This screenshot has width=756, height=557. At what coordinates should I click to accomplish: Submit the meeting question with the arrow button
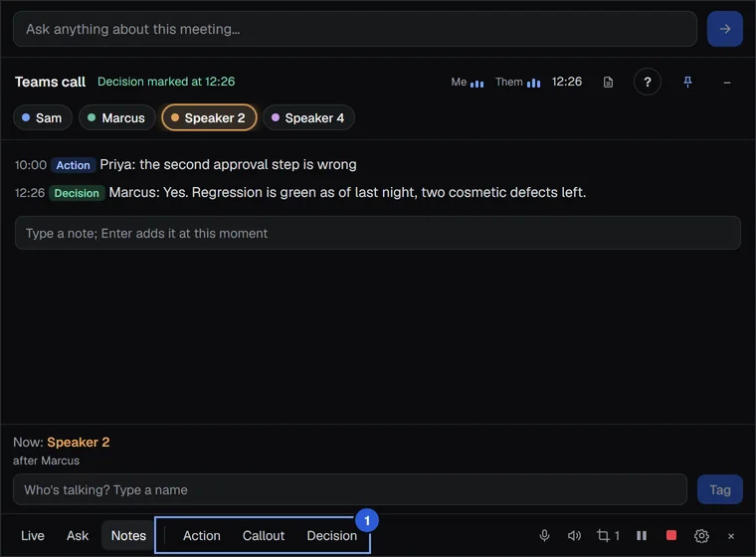[x=724, y=29]
